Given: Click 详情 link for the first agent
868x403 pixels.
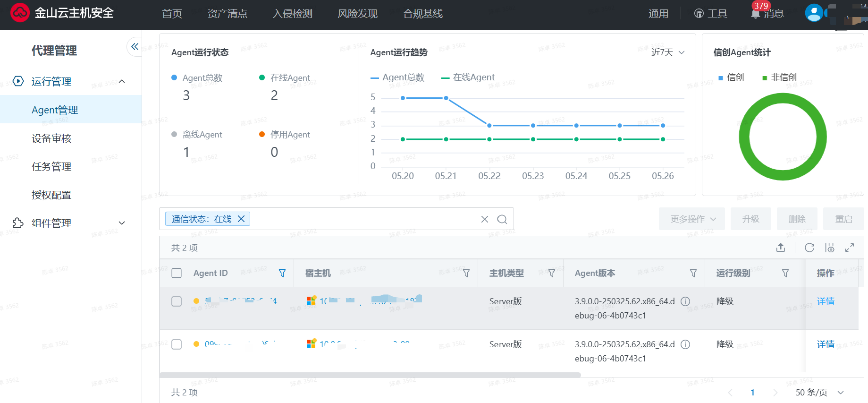Looking at the screenshot, I should click(x=826, y=301).
